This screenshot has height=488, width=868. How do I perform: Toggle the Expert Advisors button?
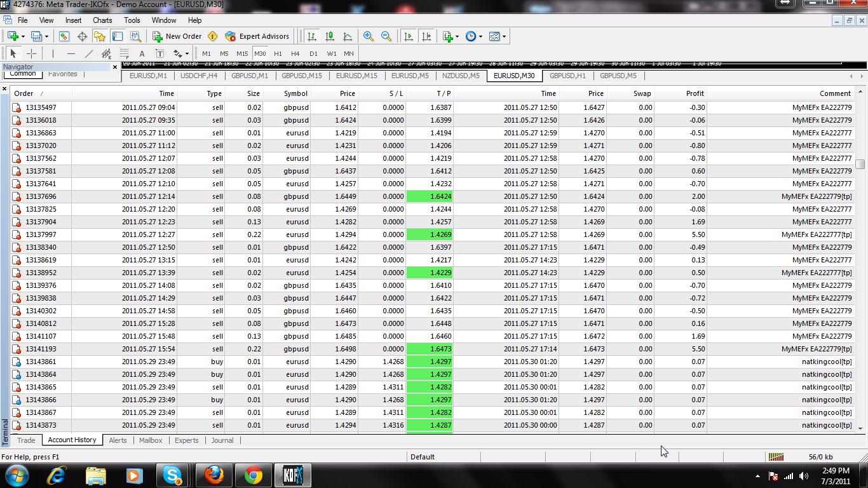tap(257, 36)
